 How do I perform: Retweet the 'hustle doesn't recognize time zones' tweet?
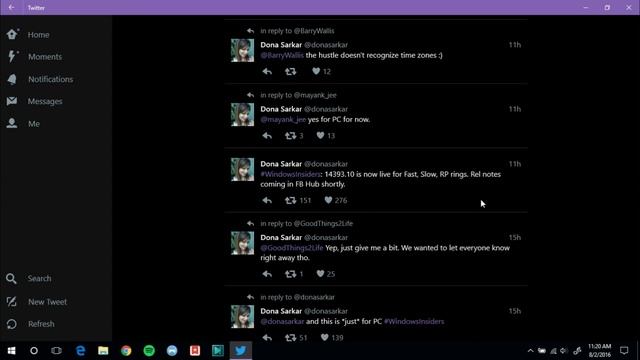point(291,71)
